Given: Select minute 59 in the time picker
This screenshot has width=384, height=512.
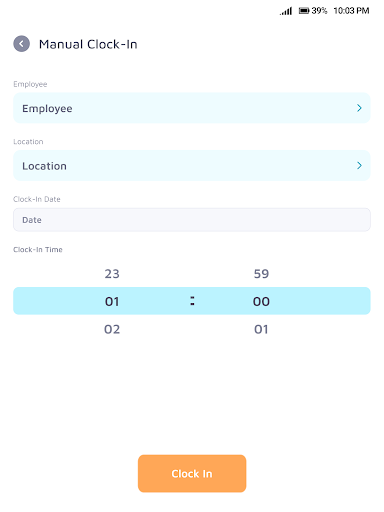Looking at the screenshot, I should 261,274.
